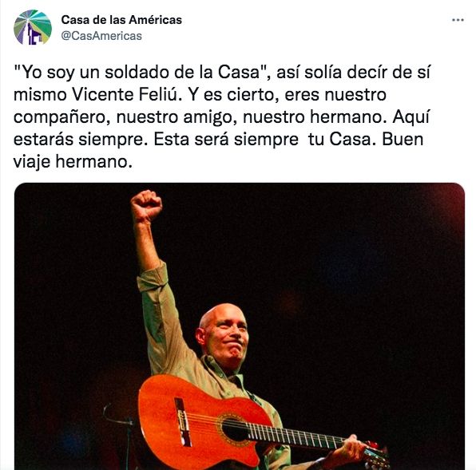Click the guitar bridge in the photo
Viewport: 476px width, 470px height.
pyautogui.click(x=183, y=422)
